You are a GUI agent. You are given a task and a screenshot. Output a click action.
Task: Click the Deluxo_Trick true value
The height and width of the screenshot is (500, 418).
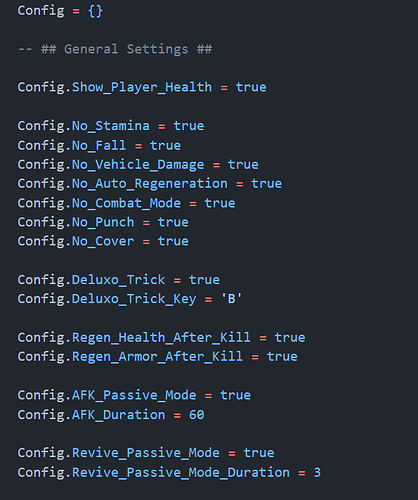(x=204, y=280)
